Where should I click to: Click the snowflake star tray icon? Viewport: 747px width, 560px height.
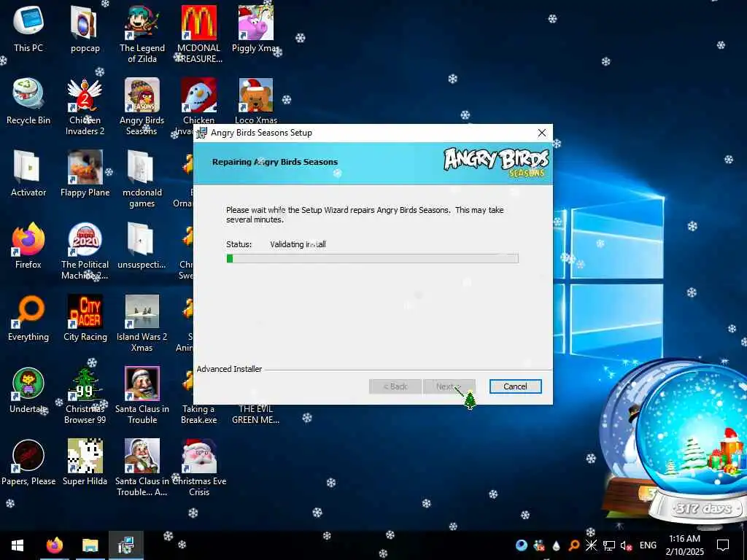click(591, 545)
